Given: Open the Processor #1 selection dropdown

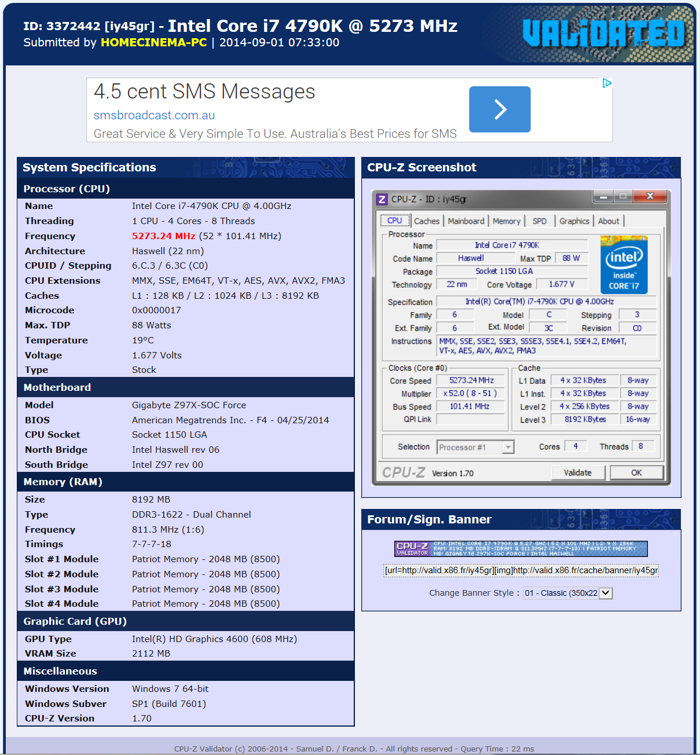Looking at the screenshot, I should click(x=475, y=447).
